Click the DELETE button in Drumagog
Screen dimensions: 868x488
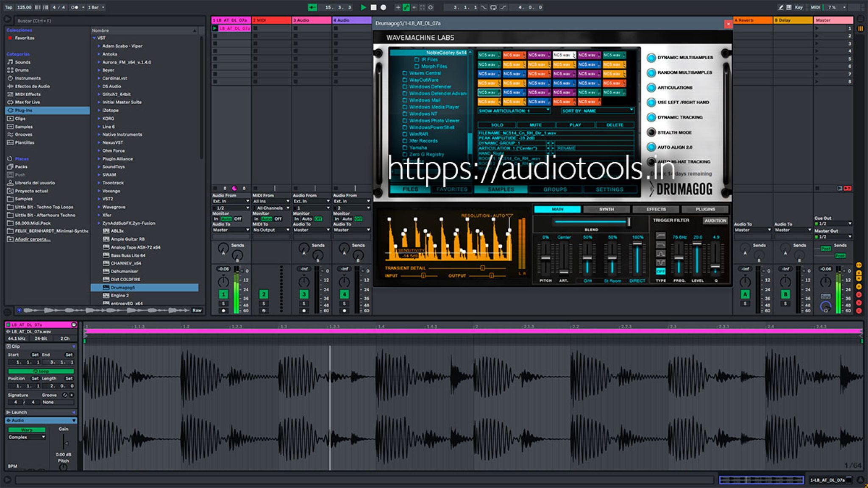[615, 125]
